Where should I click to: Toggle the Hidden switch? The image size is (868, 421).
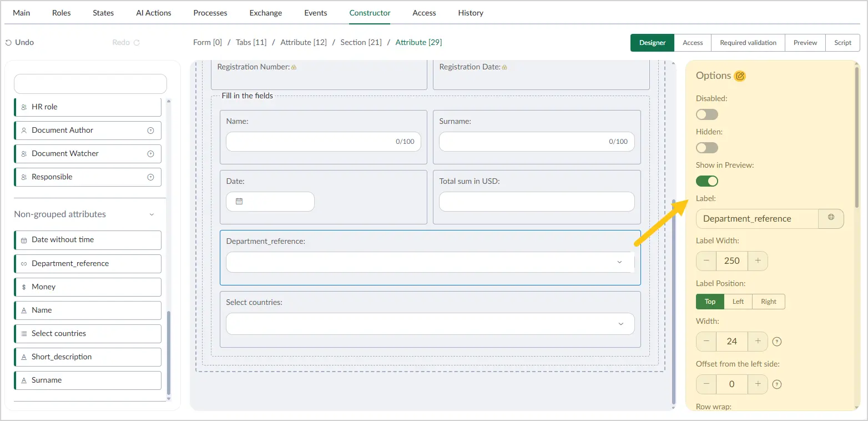pyautogui.click(x=707, y=148)
